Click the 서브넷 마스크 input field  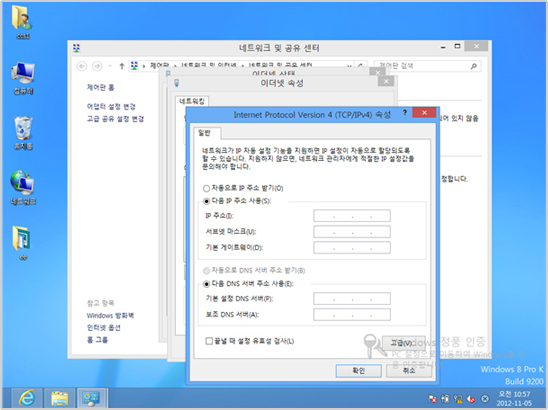pos(352,231)
